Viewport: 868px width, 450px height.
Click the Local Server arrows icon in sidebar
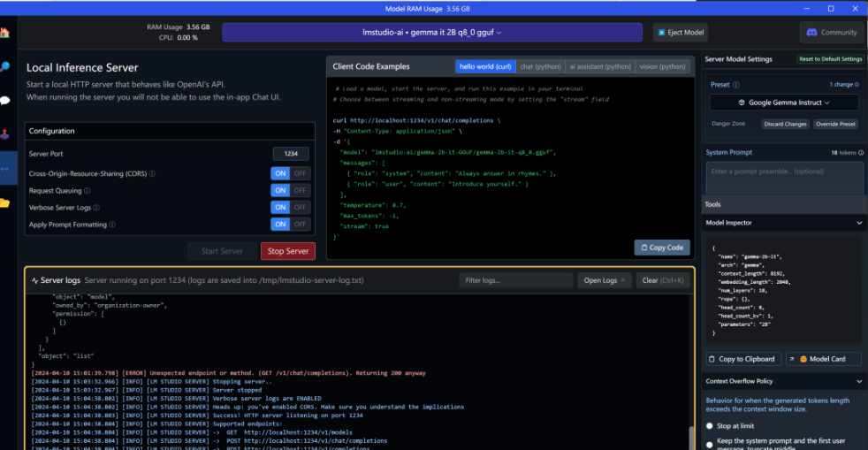click(x=4, y=168)
